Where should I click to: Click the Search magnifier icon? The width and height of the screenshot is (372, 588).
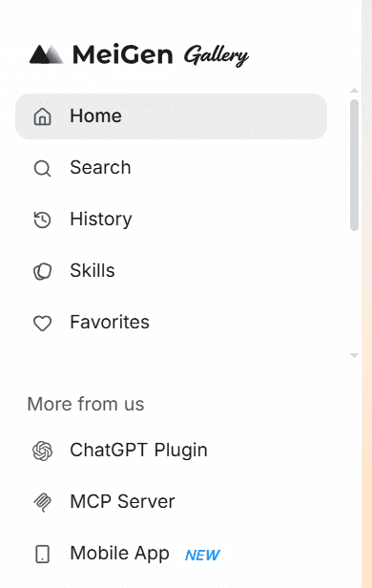pyautogui.click(x=42, y=168)
